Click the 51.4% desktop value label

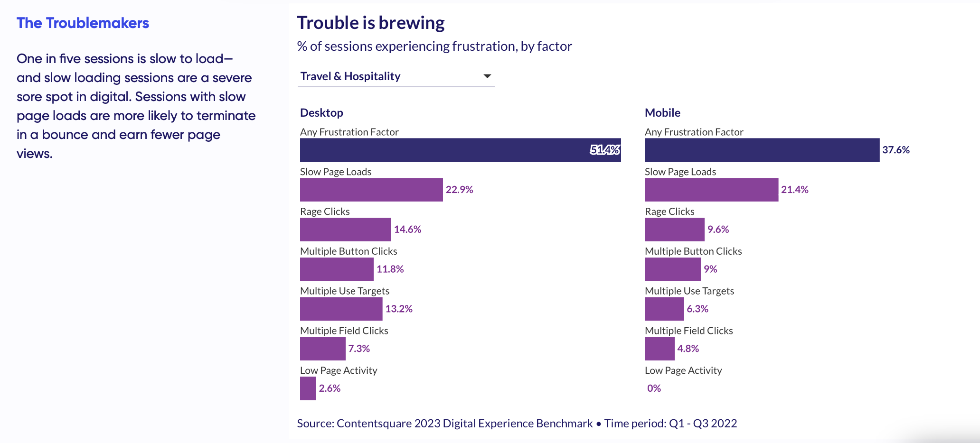click(604, 150)
